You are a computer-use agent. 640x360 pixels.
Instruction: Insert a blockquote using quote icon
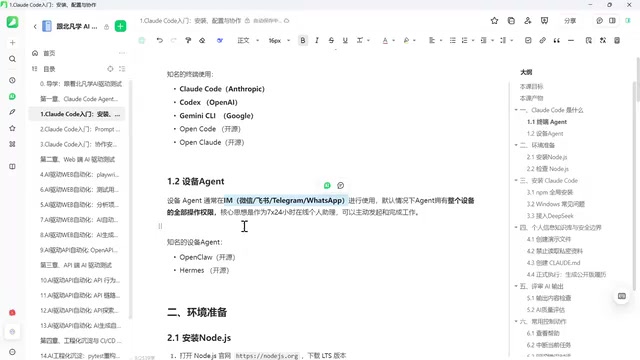557,40
